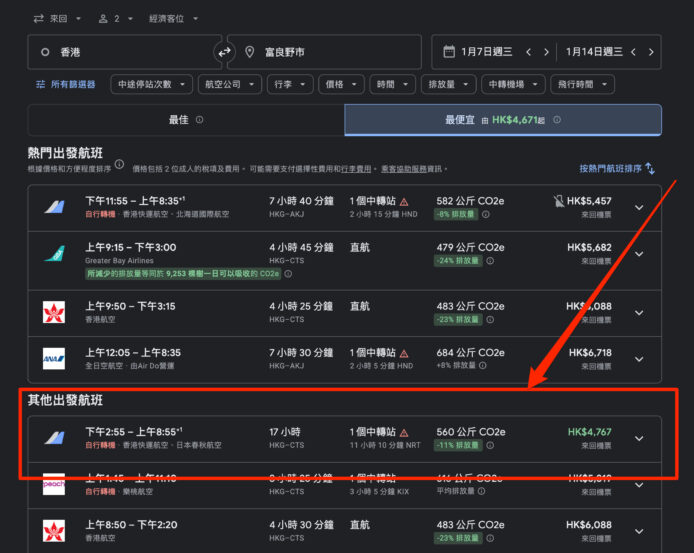Go to next departure date arrow
Screen dimensions: 694x553
[x=546, y=52]
